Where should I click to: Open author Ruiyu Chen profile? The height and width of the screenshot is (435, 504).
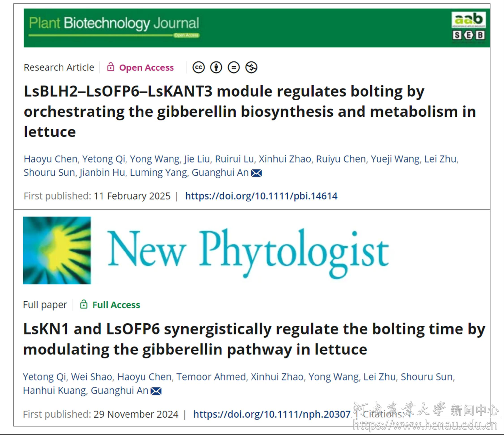[341, 159]
